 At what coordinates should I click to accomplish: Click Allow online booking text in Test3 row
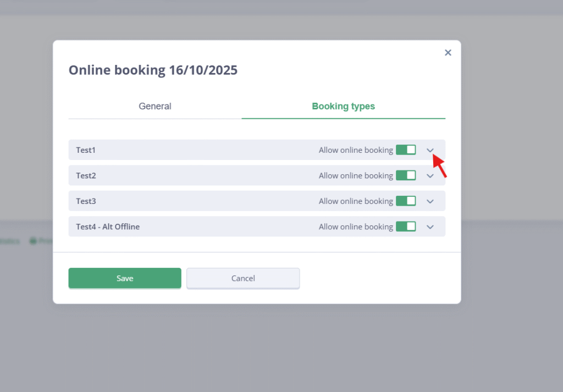356,201
